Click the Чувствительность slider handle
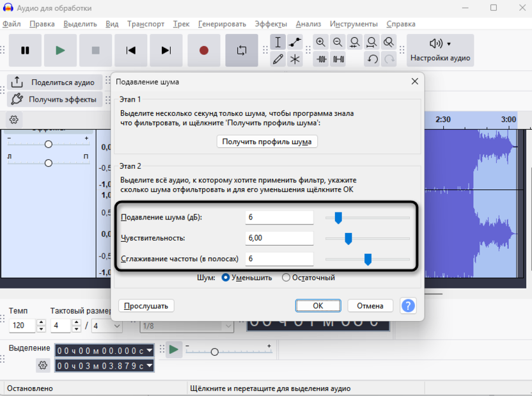The image size is (532, 396). (x=348, y=238)
